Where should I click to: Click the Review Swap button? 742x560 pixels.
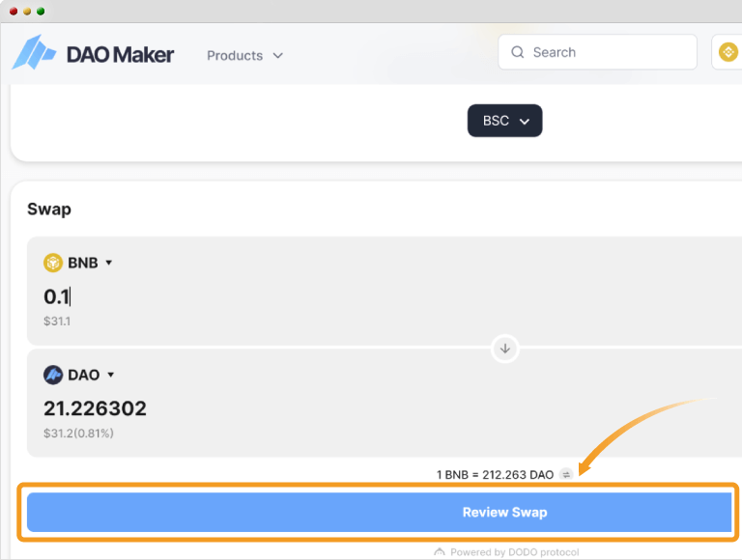[379, 513]
